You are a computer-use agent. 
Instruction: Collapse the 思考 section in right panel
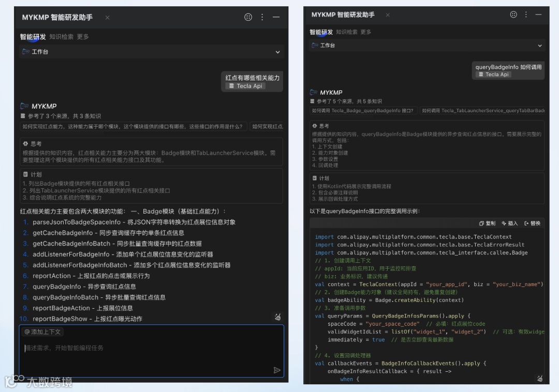320,126
